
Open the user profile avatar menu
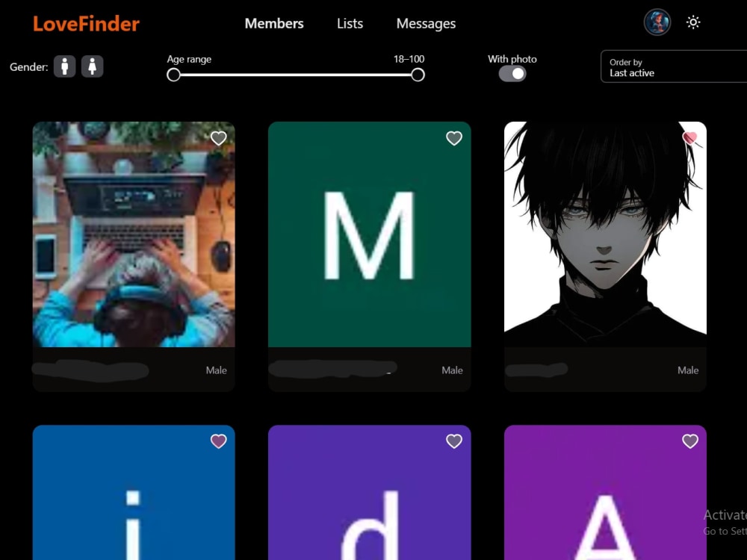click(657, 22)
